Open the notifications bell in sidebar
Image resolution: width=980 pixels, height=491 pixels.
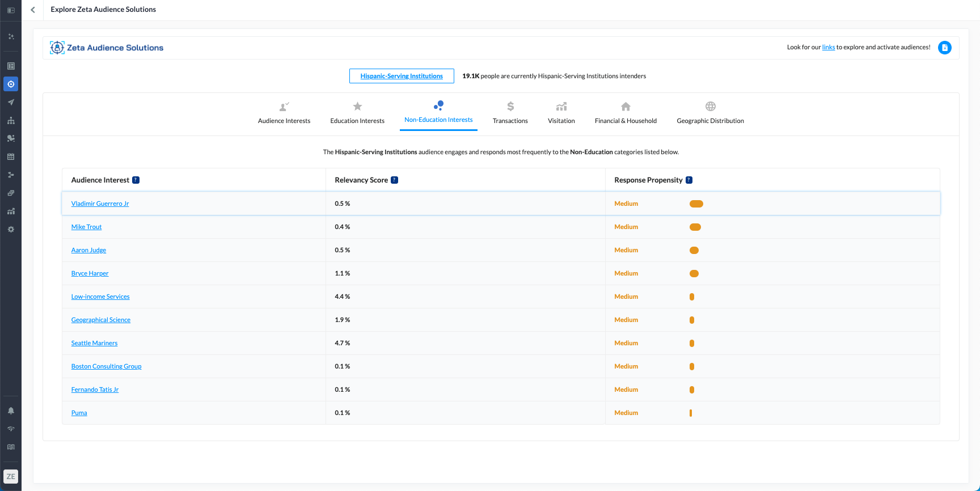[x=11, y=410]
